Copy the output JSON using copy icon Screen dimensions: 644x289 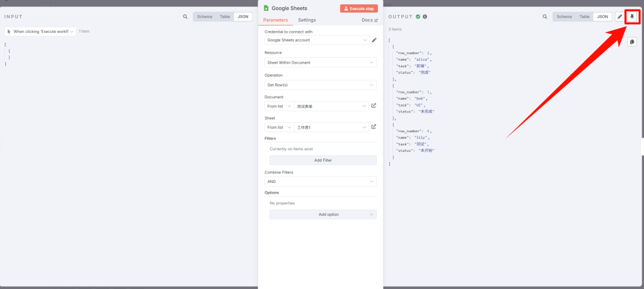click(632, 42)
